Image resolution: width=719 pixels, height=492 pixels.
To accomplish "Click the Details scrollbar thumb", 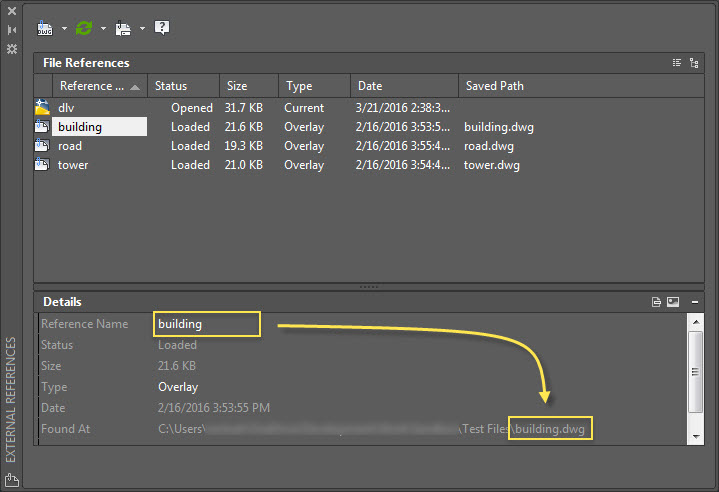I will coord(696,372).
